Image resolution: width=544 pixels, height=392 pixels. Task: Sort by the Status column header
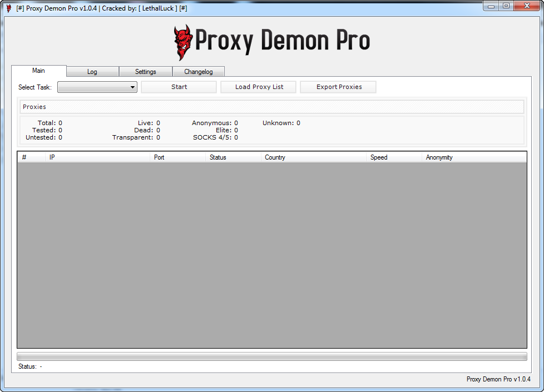point(233,157)
